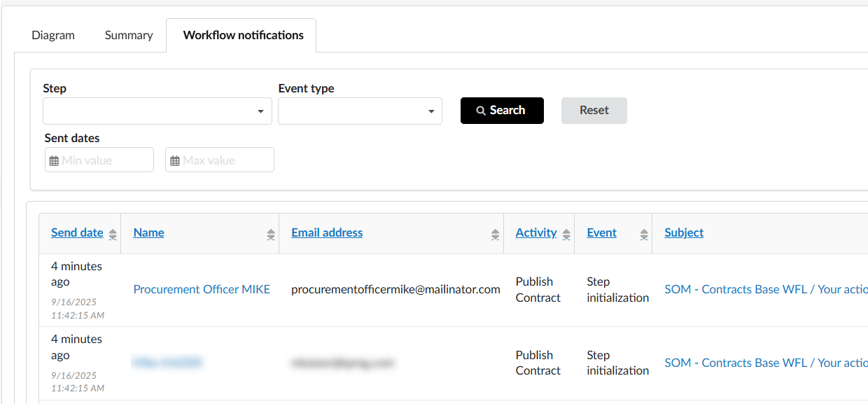Sort by the Activity column header
868x404 pixels.
click(536, 232)
